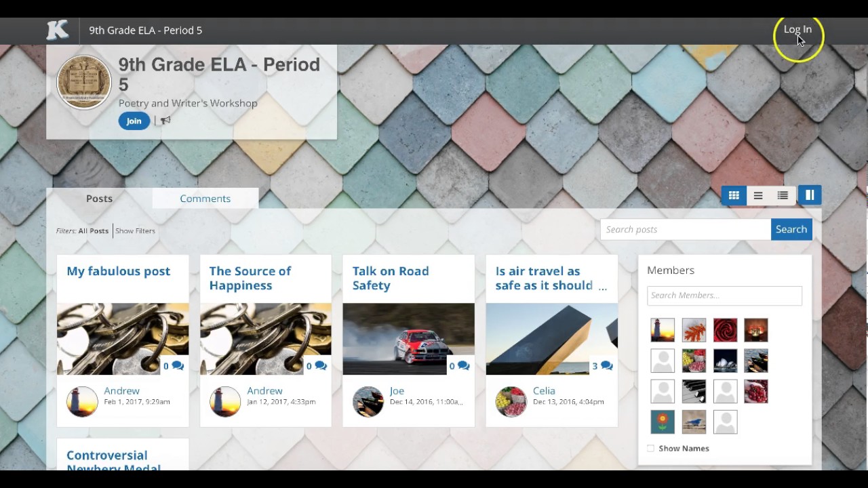Screen dimensions: 868x488
Task: Enable the Show Names checkbox
Action: (x=651, y=449)
